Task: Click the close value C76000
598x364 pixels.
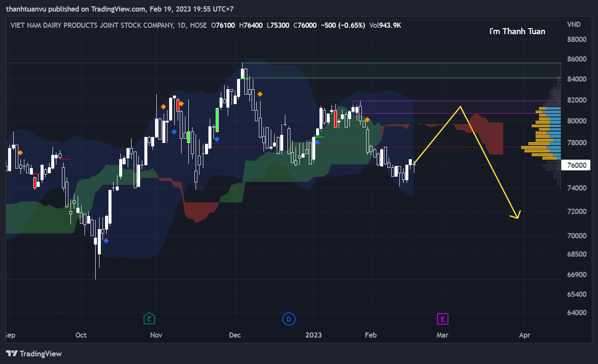Action: point(305,25)
